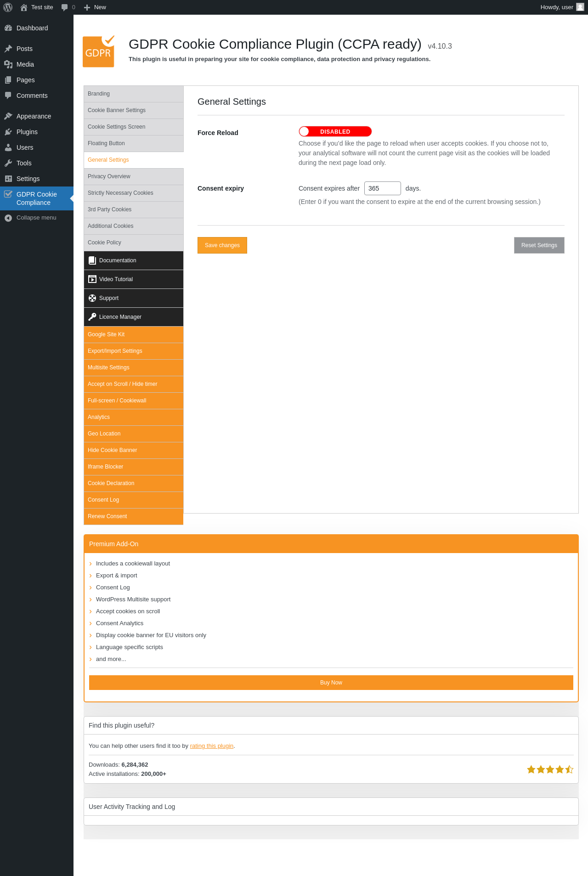This screenshot has width=588, height=876.
Task: Open the user avatar in the admin bar
Action: (x=580, y=7)
